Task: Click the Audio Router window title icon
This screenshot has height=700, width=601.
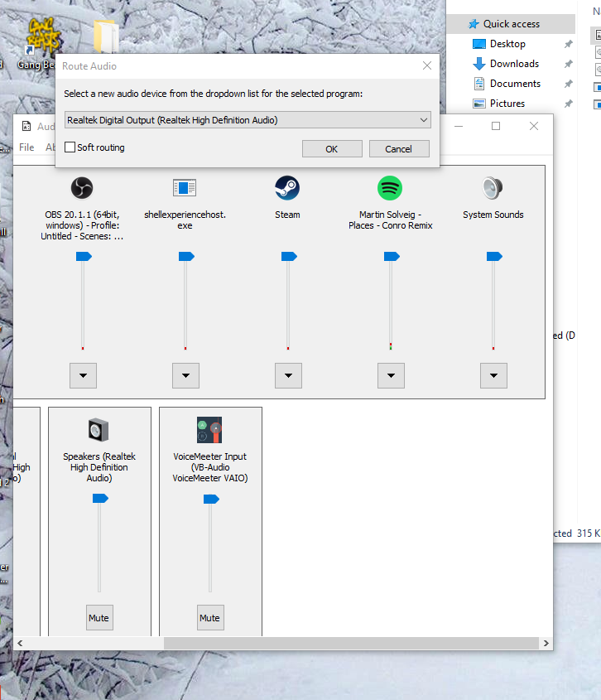Action: [x=26, y=127]
